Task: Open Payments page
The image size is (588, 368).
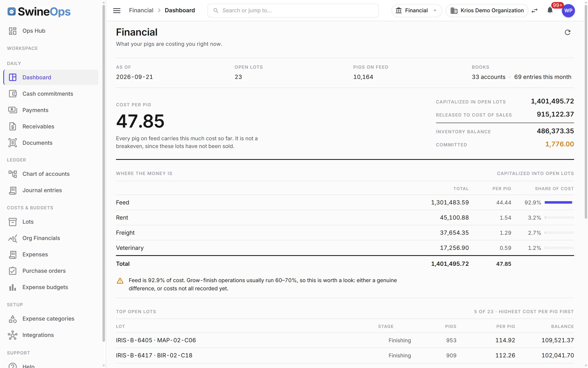Action: 51,110
